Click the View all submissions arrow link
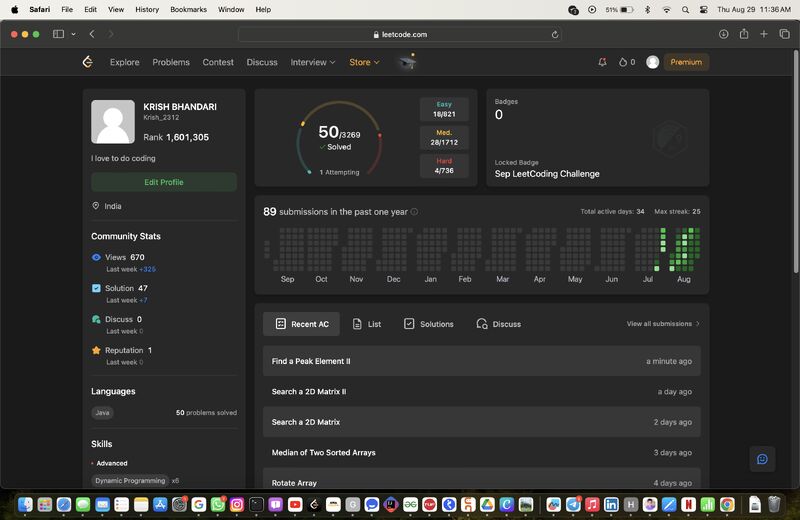Viewport: 800px width, 520px height. click(663, 324)
